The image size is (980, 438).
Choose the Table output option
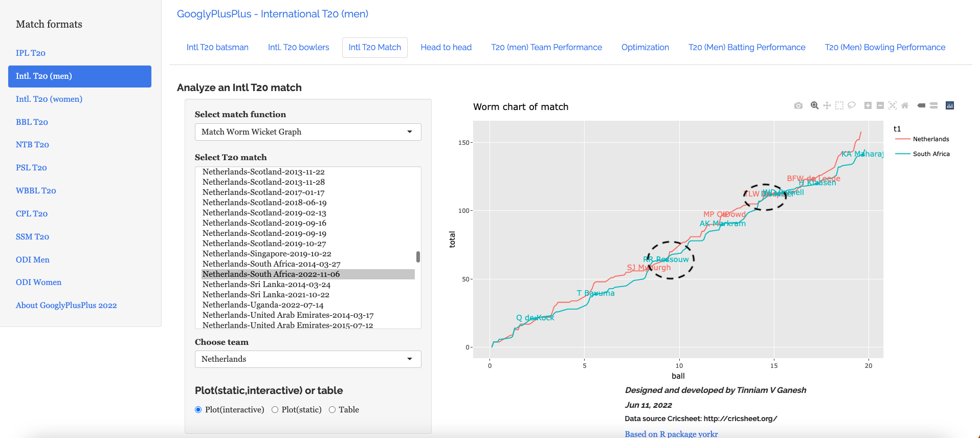point(332,410)
